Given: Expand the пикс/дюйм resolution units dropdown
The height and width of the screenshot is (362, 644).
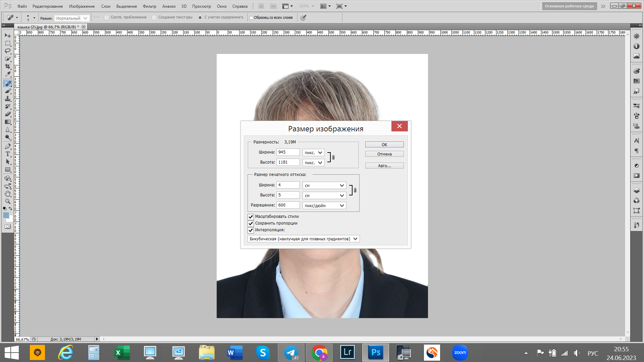Looking at the screenshot, I should tap(324, 205).
